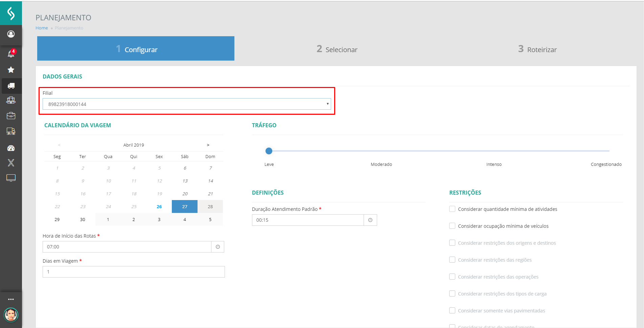Click the Hora de Início das Rotas field

click(127, 247)
